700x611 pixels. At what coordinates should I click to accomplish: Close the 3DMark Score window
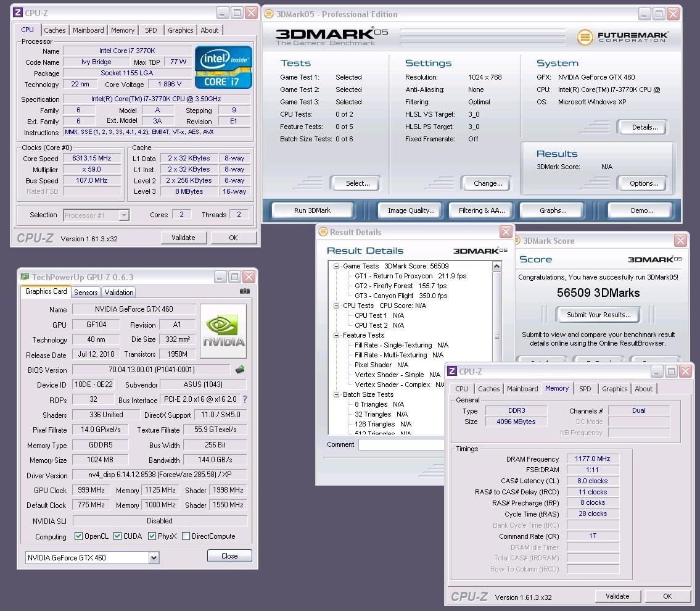point(680,240)
